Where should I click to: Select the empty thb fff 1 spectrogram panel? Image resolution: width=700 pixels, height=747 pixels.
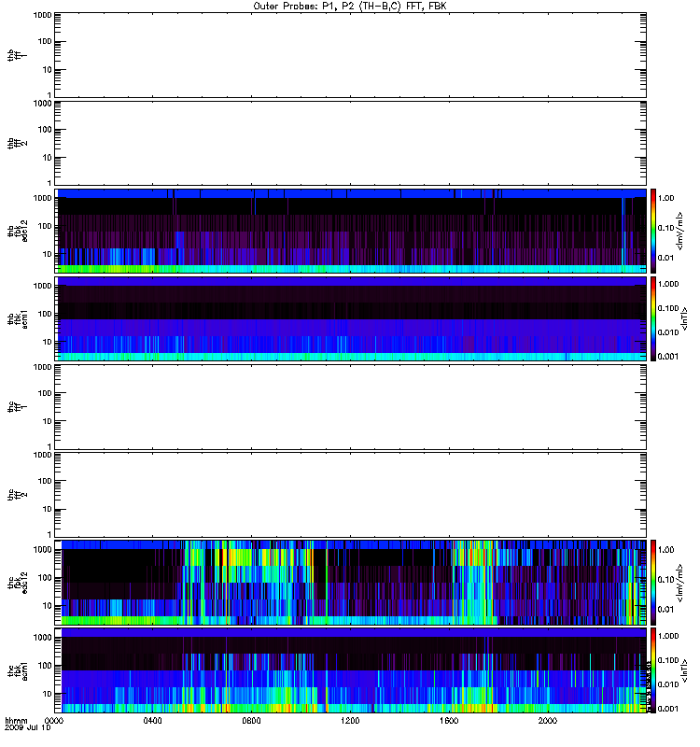tap(351, 55)
